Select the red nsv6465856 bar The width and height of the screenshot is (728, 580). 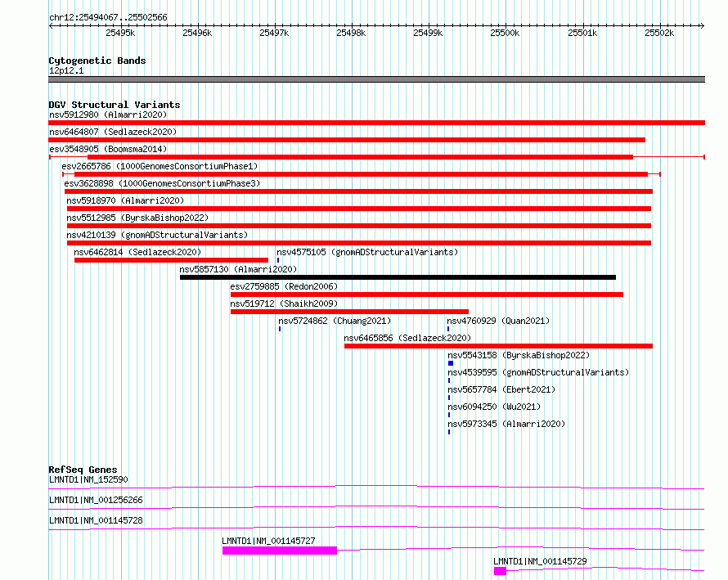coord(498,346)
